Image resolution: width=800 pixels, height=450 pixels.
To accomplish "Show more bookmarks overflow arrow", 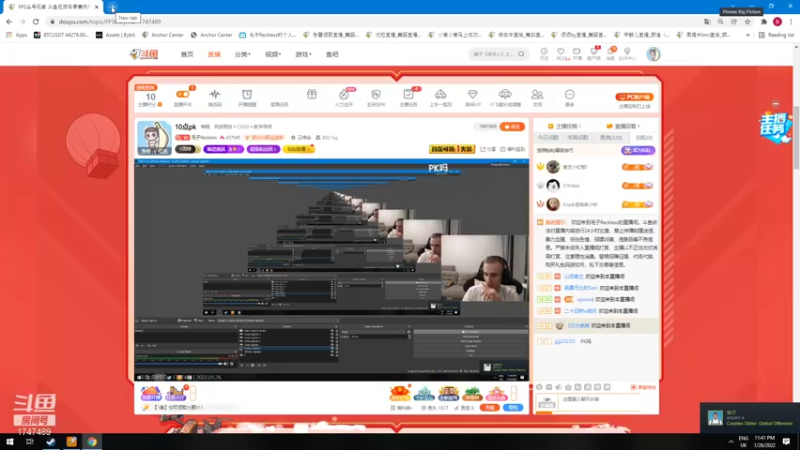I will [747, 35].
